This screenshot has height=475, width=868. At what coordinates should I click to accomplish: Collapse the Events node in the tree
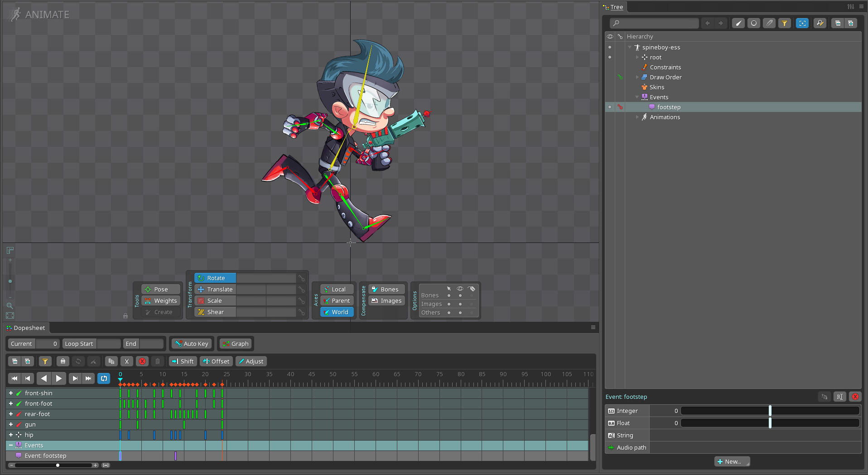coord(637,97)
